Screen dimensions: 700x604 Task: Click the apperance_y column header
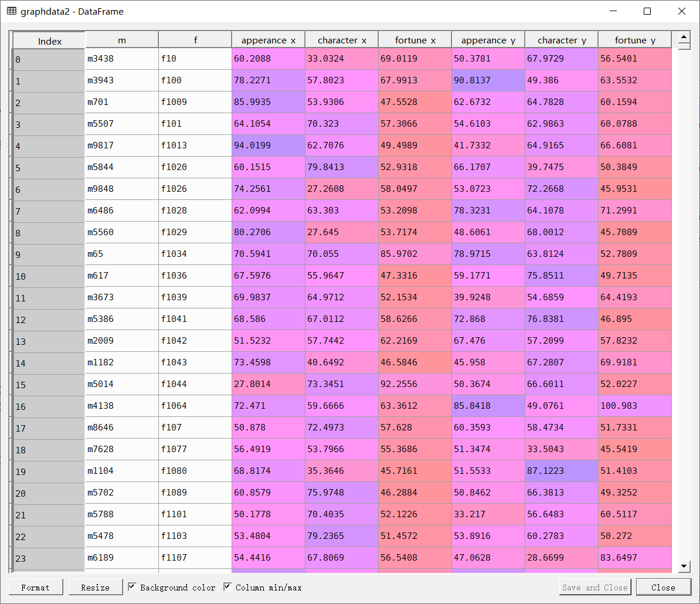pyautogui.click(x=488, y=40)
